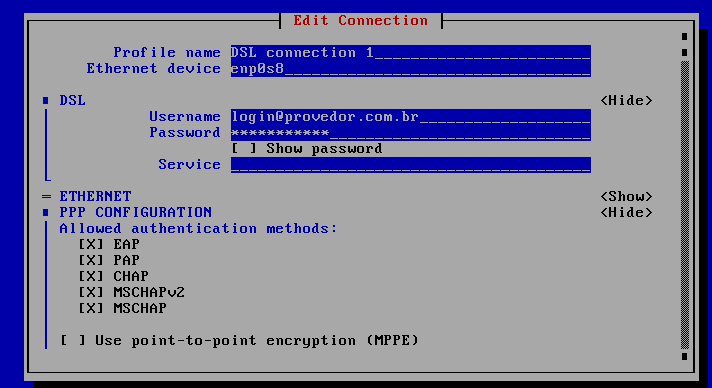Click the PPP CONFIGURATION square marker
712x388 pixels.
[45, 212]
